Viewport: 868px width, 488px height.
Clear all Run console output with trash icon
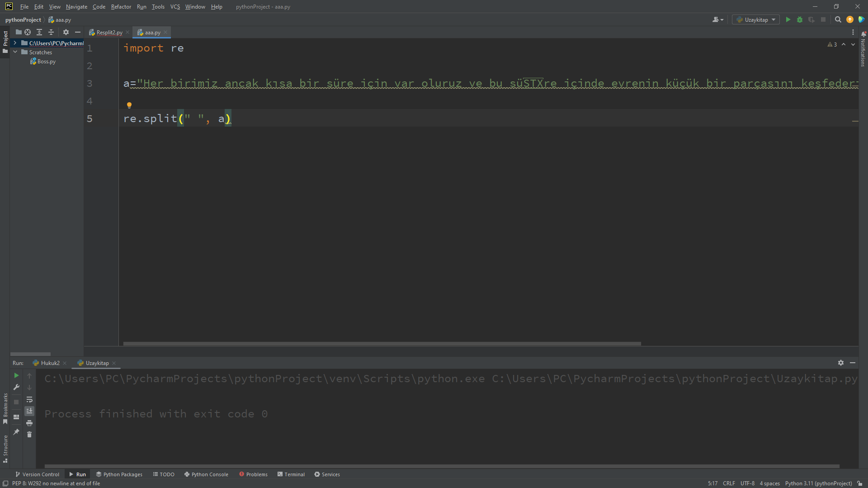click(x=29, y=435)
